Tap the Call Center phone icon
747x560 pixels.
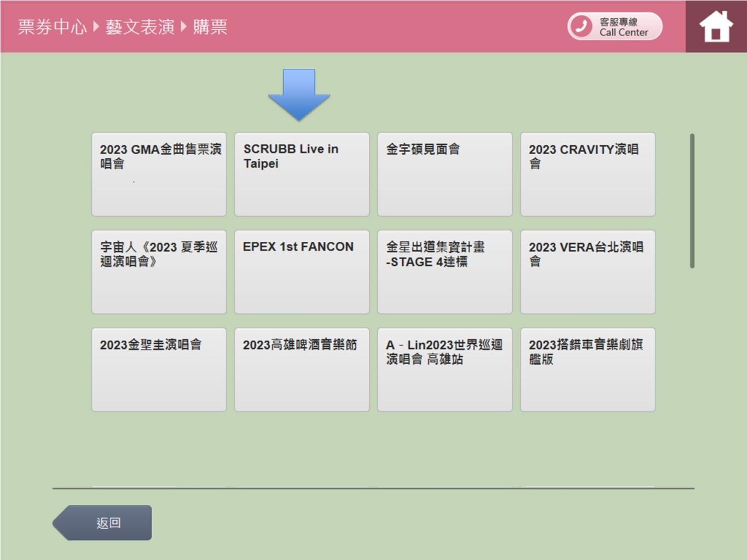(x=581, y=26)
